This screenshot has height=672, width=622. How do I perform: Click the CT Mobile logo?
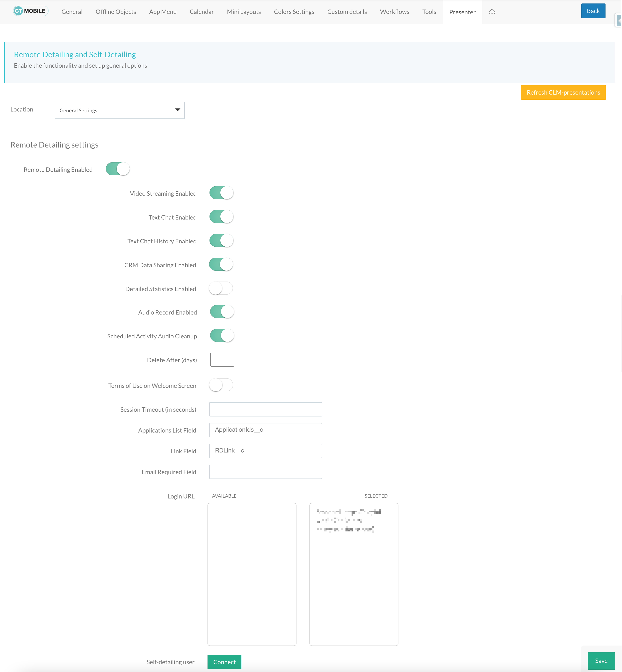[31, 11]
